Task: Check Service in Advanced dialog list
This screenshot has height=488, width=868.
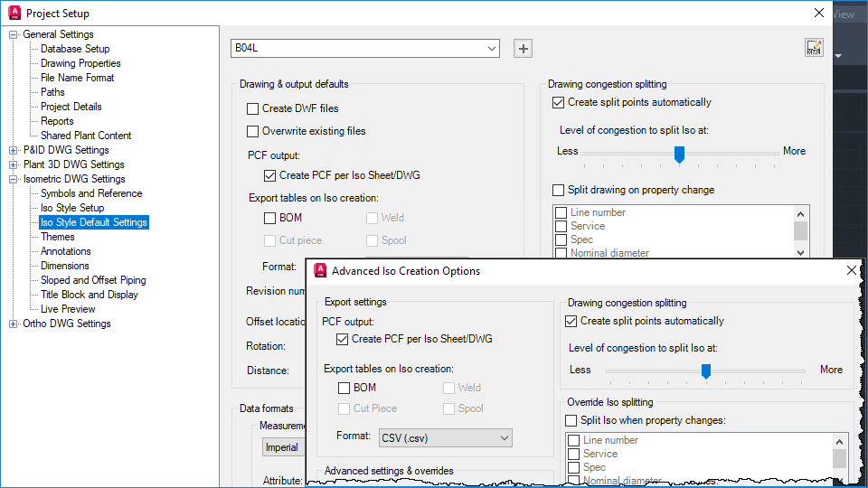Action: pos(573,454)
